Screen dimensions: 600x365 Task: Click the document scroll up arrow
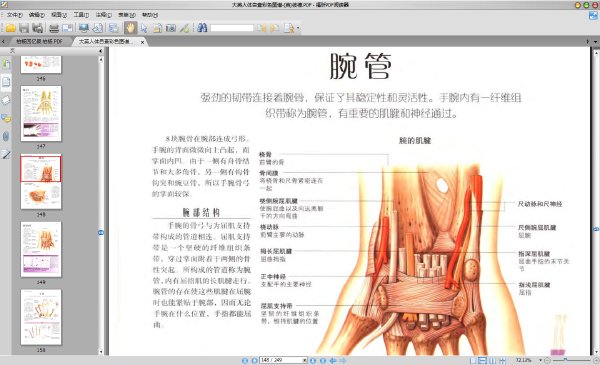coord(596,52)
